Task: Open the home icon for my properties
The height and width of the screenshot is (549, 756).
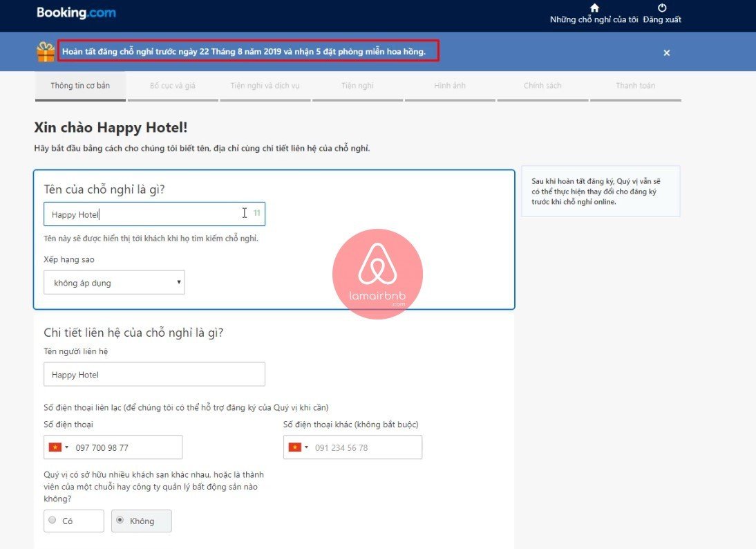Action: pos(594,8)
